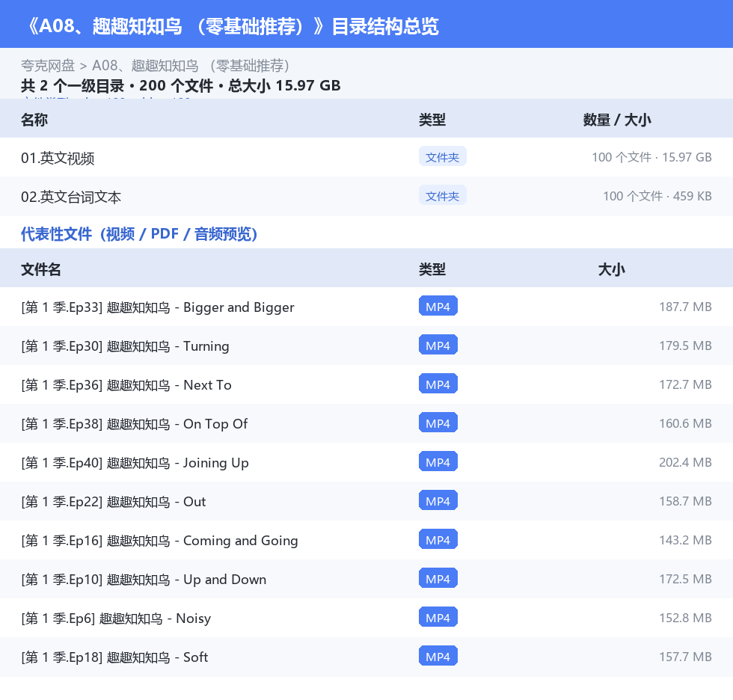This screenshot has height=700, width=733.
Task: Open file Ep6 Noisy
Action: (366, 618)
